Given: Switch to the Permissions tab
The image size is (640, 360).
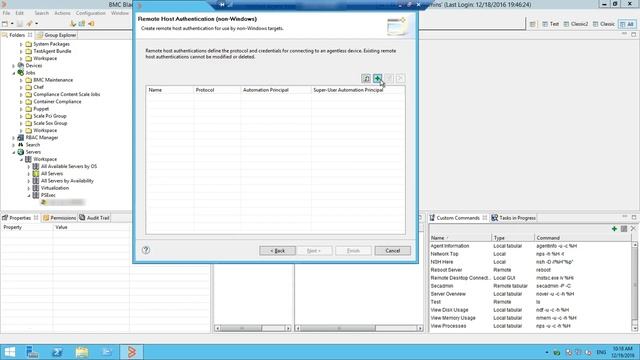Looking at the screenshot, I should click(60, 218).
